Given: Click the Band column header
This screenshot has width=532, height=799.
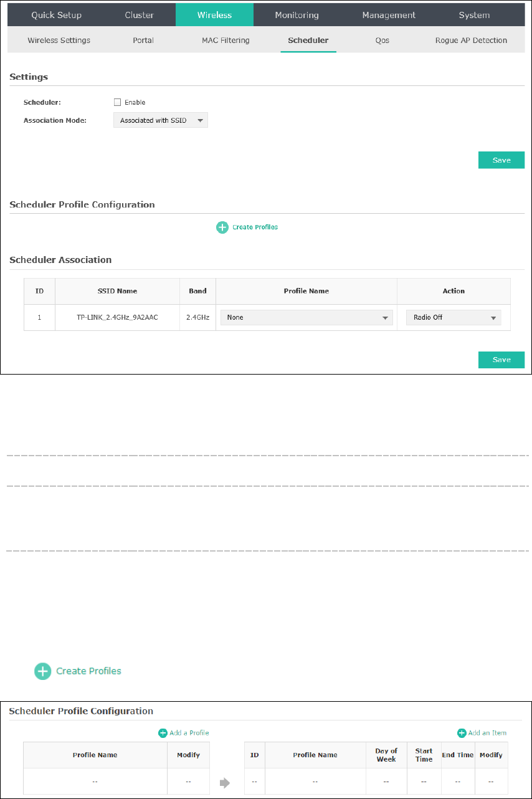Looking at the screenshot, I should 197,291.
